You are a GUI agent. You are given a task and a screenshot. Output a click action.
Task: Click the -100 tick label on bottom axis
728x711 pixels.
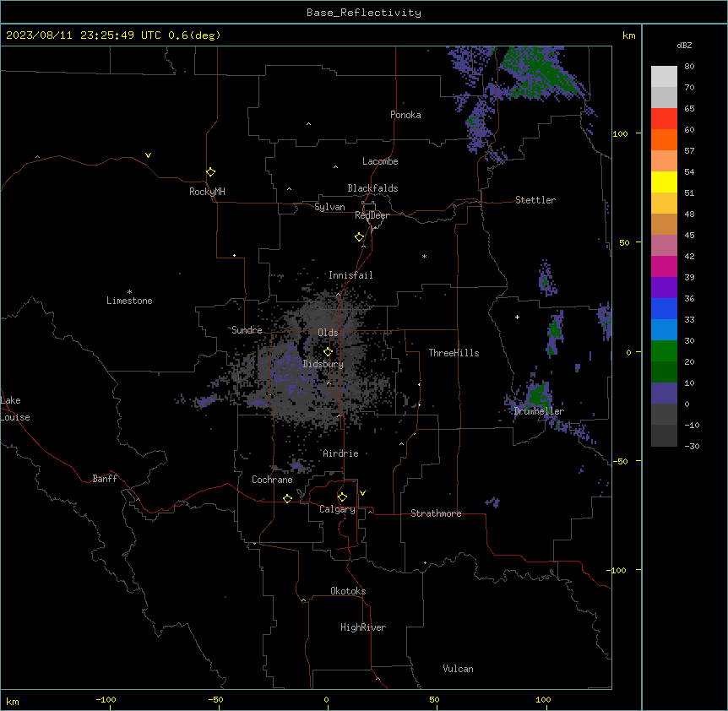point(106,699)
